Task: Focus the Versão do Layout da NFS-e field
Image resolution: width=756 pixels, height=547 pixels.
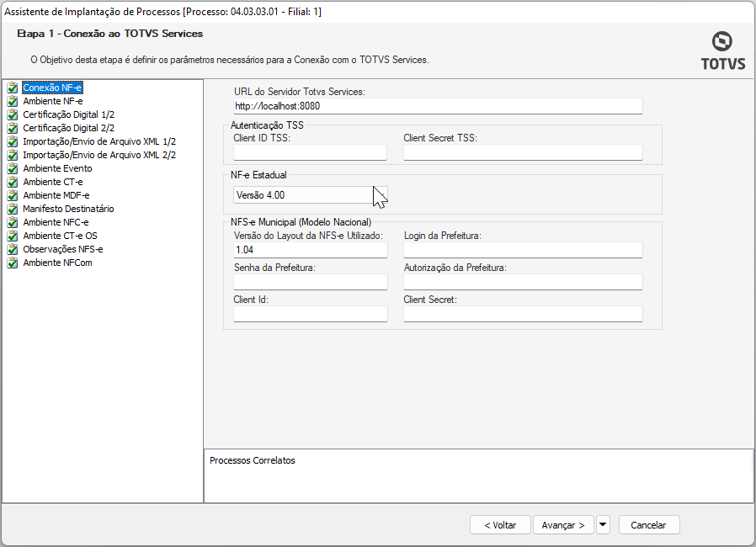Action: pos(311,250)
